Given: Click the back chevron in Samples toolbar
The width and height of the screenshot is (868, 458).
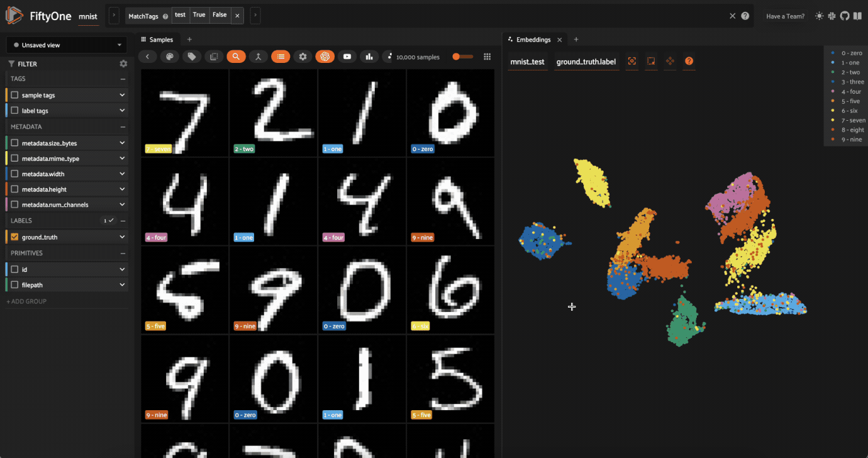Looking at the screenshot, I should [x=147, y=57].
